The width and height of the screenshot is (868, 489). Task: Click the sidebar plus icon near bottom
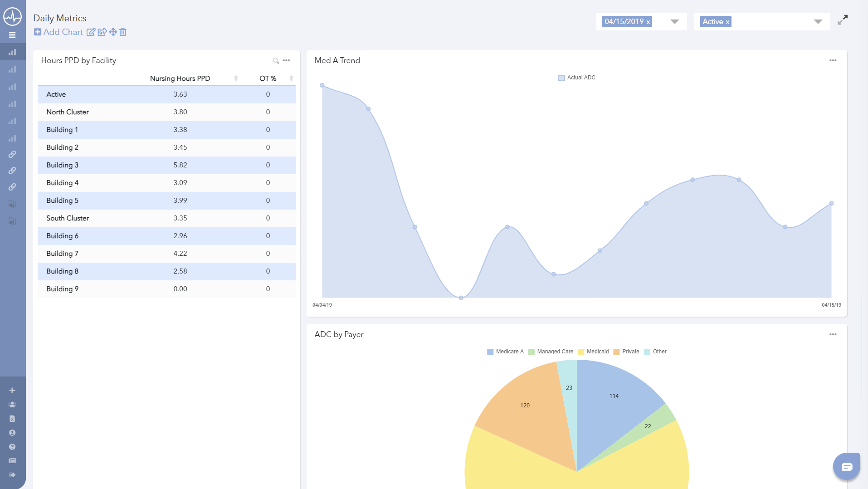(12, 390)
